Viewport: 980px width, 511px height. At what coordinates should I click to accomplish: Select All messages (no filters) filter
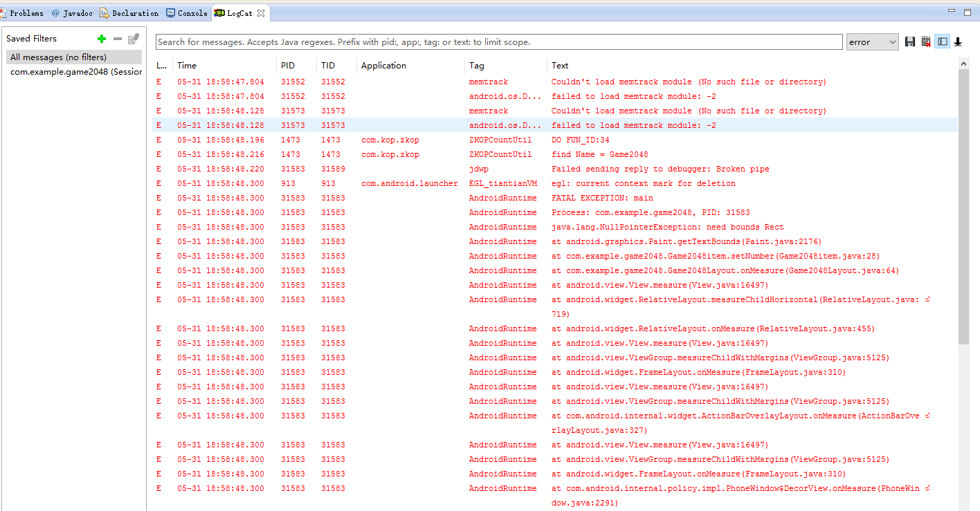[x=74, y=57]
